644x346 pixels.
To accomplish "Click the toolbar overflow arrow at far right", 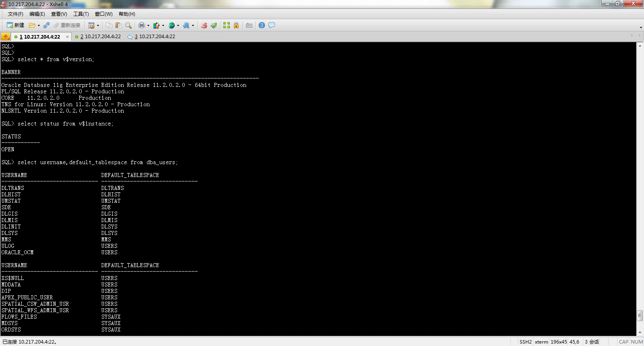I will coord(641,27).
